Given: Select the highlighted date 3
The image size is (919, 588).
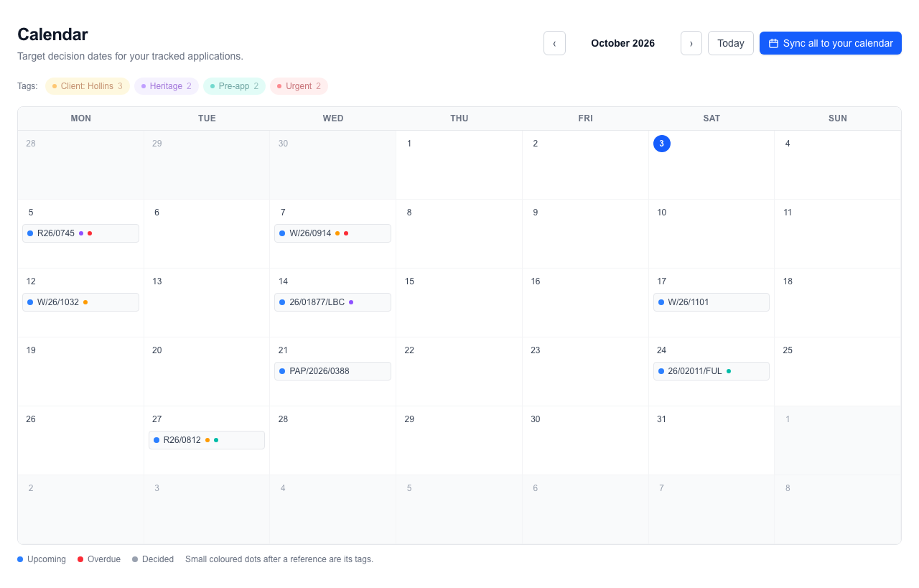Looking at the screenshot, I should point(662,144).
